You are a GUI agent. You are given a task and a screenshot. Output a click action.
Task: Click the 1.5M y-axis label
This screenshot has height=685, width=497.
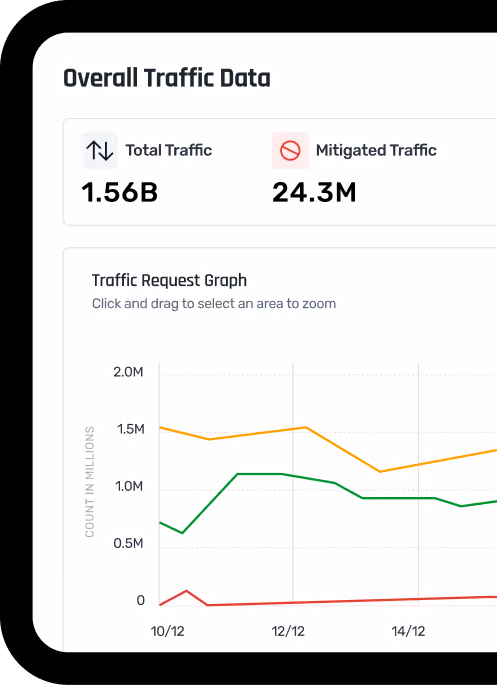coord(130,429)
